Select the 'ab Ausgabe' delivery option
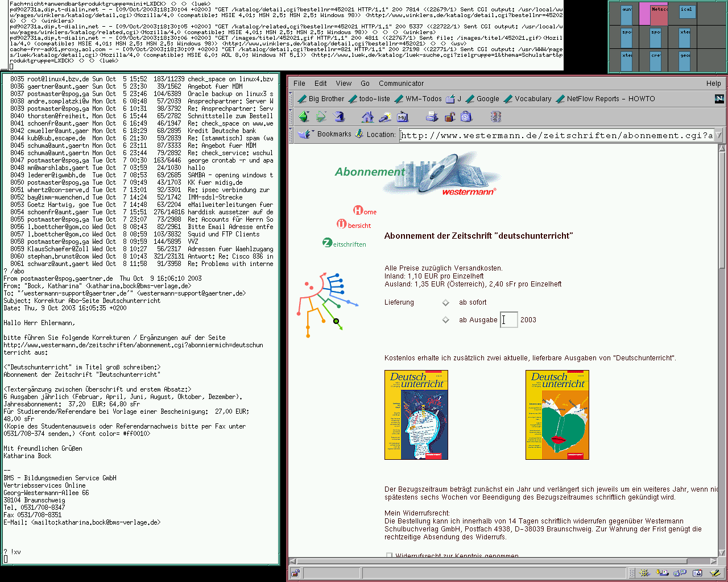This screenshot has width=728, height=582. 445,320
